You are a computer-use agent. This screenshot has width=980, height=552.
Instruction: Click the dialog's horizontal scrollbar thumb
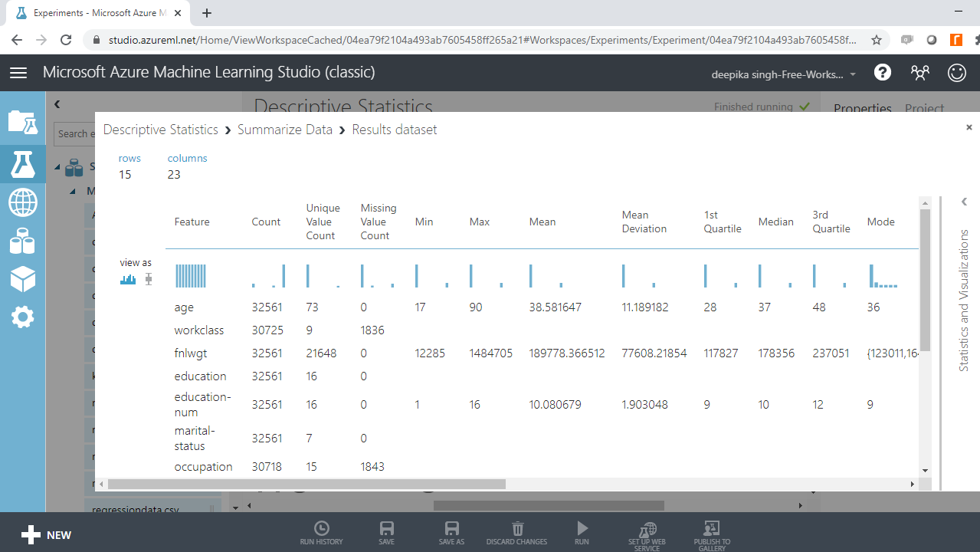click(x=306, y=485)
